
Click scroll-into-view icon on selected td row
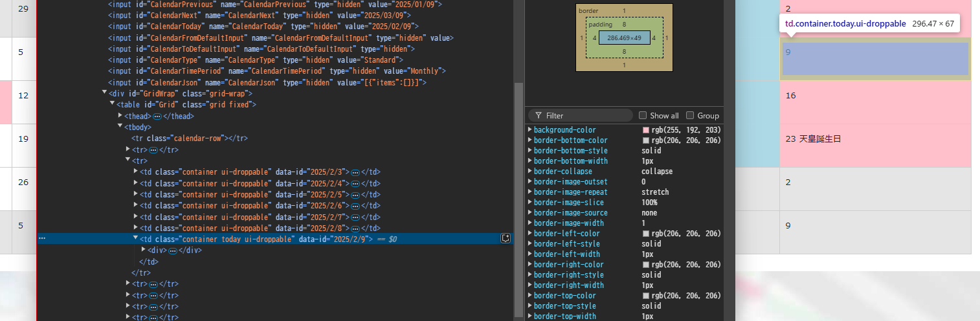tap(506, 239)
